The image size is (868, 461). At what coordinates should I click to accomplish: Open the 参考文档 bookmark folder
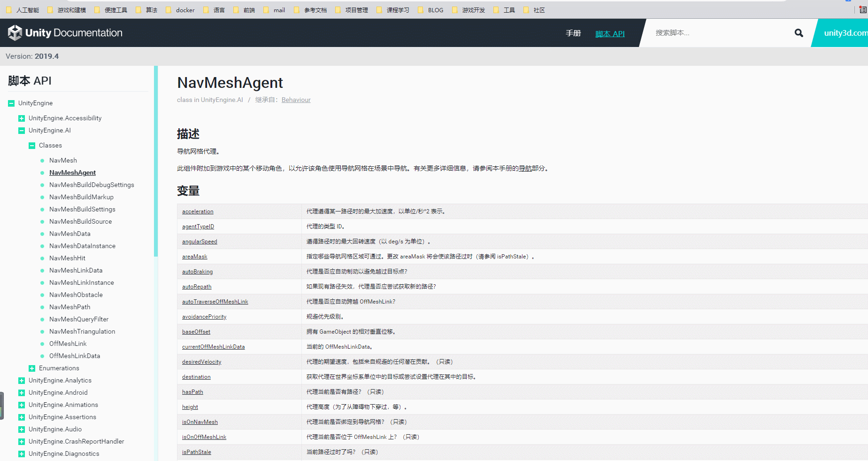click(310, 10)
